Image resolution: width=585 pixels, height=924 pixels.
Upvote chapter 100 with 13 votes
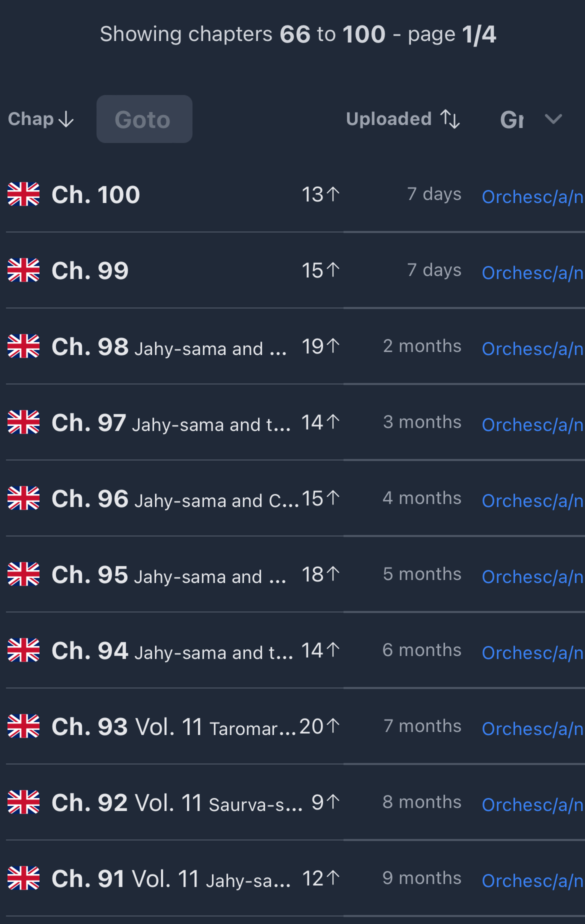tap(320, 194)
